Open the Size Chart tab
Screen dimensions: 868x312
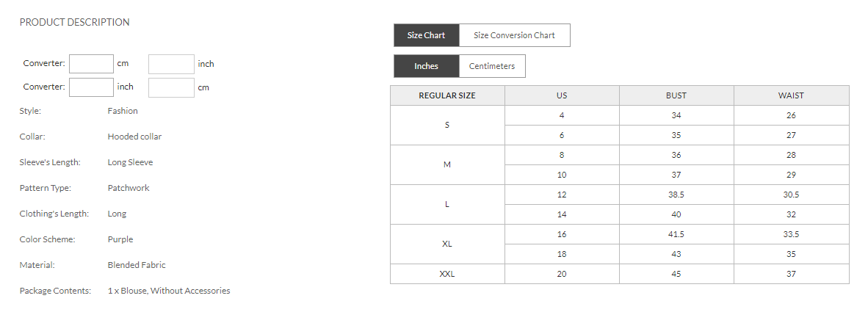pyautogui.click(x=426, y=35)
